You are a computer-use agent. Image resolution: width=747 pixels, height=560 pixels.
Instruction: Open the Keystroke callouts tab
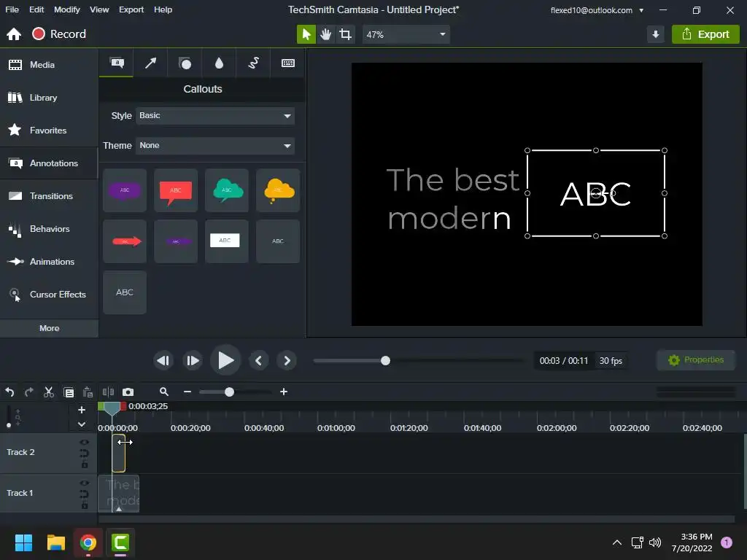(x=287, y=63)
